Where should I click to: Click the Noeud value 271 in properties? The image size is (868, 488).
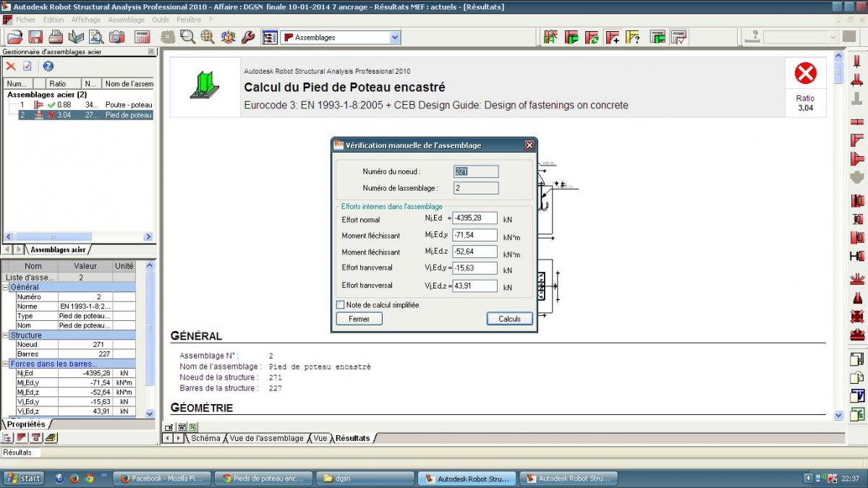[85, 345]
